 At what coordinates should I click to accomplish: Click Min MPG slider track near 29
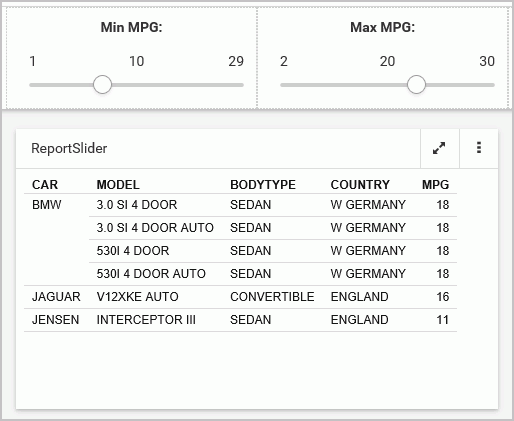pyautogui.click(x=238, y=85)
